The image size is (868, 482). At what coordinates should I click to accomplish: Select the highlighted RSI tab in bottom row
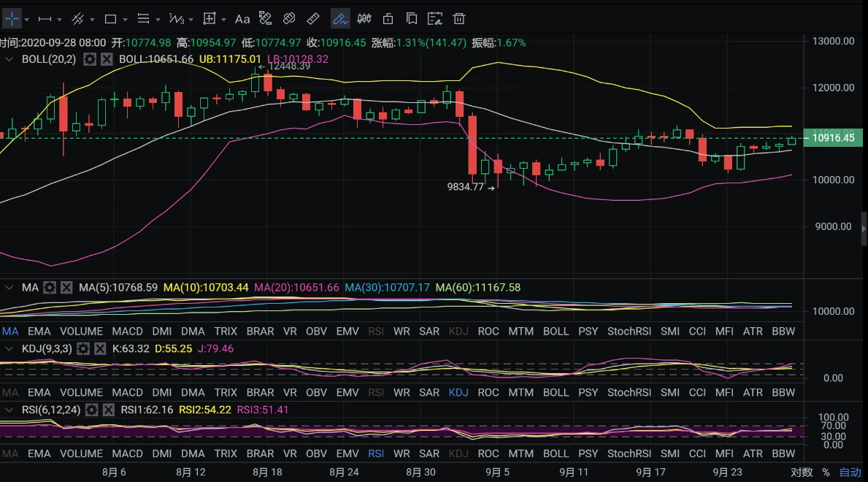(376, 454)
